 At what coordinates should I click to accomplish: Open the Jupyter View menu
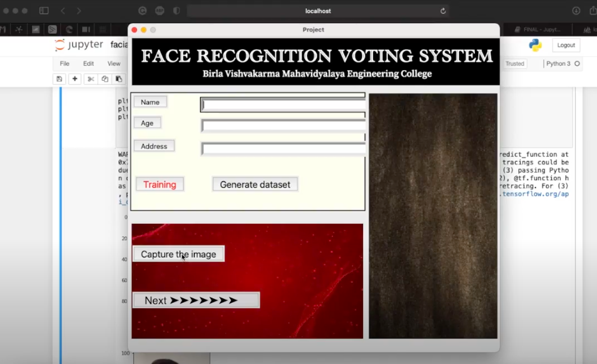point(114,64)
